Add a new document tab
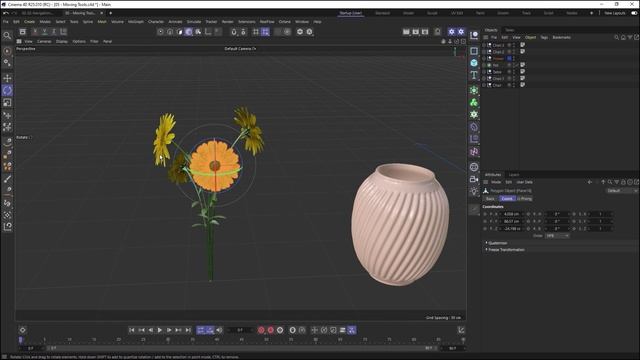This screenshot has height=360, width=640. pyautogui.click(x=111, y=13)
